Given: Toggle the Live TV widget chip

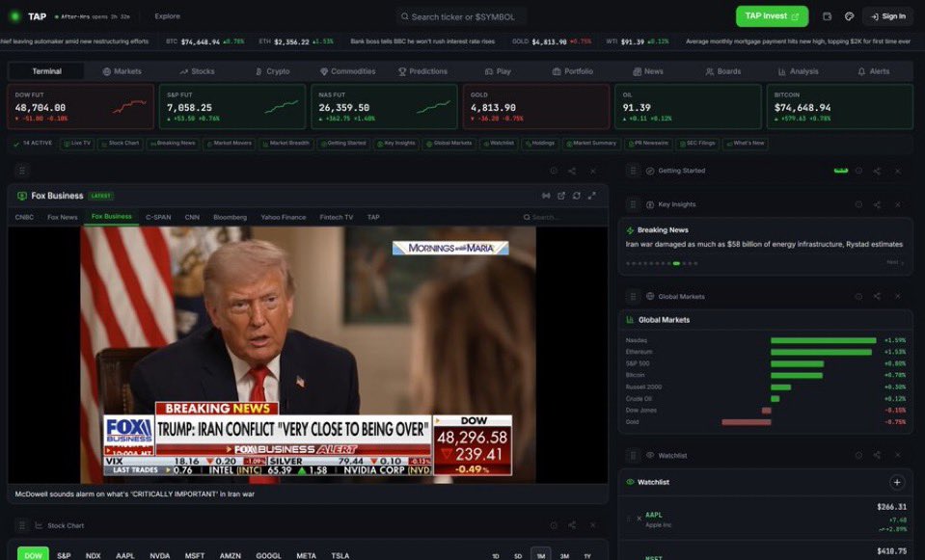Looking at the screenshot, I should click(77, 144).
